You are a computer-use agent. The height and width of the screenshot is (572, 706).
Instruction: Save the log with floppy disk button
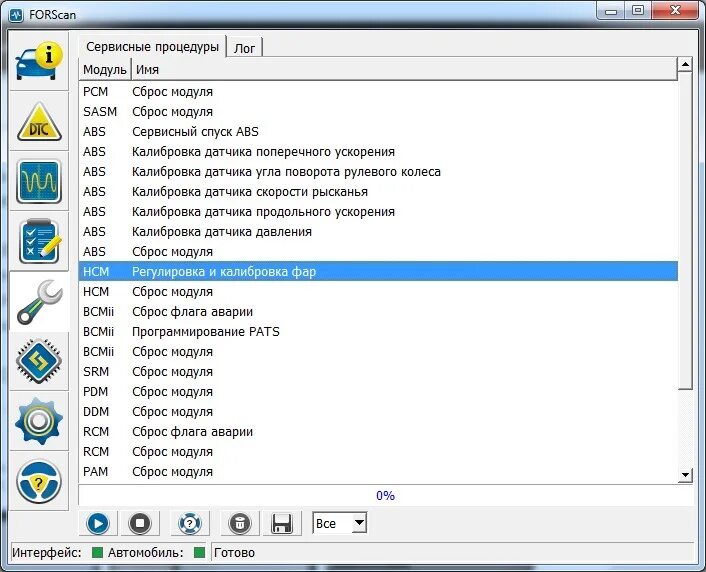(282, 523)
